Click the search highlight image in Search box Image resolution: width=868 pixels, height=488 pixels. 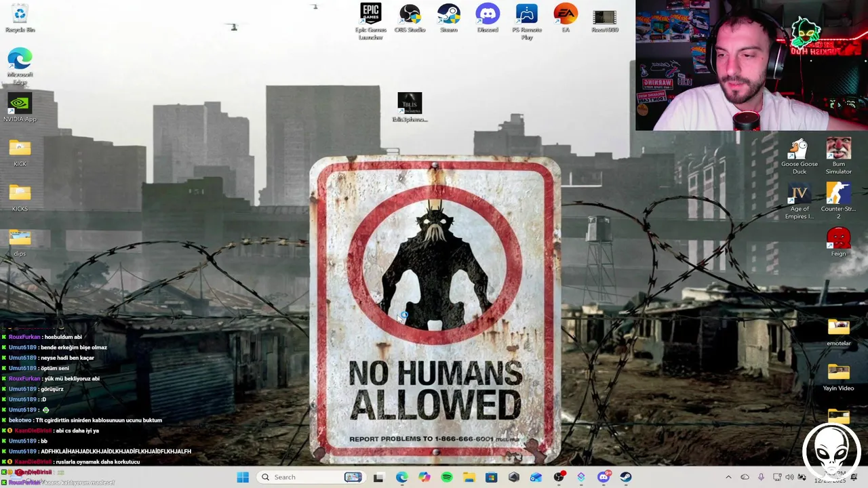coord(353,477)
